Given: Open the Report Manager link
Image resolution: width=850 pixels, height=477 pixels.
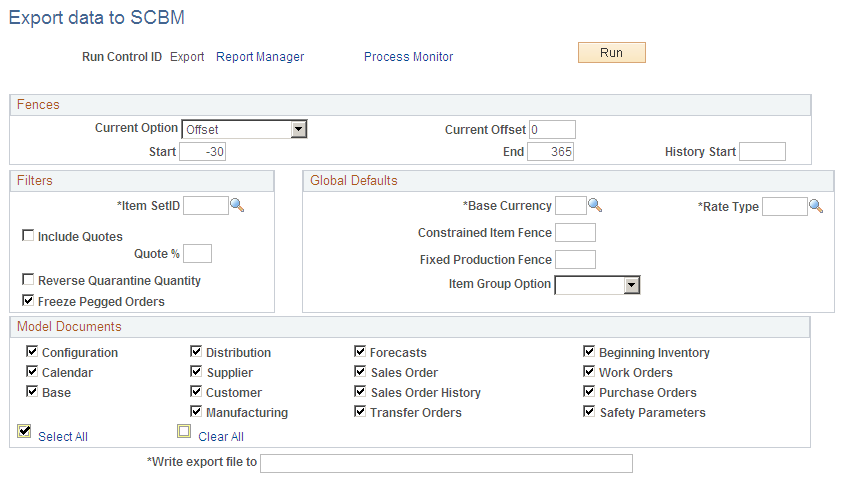Looking at the screenshot, I should tap(260, 57).
